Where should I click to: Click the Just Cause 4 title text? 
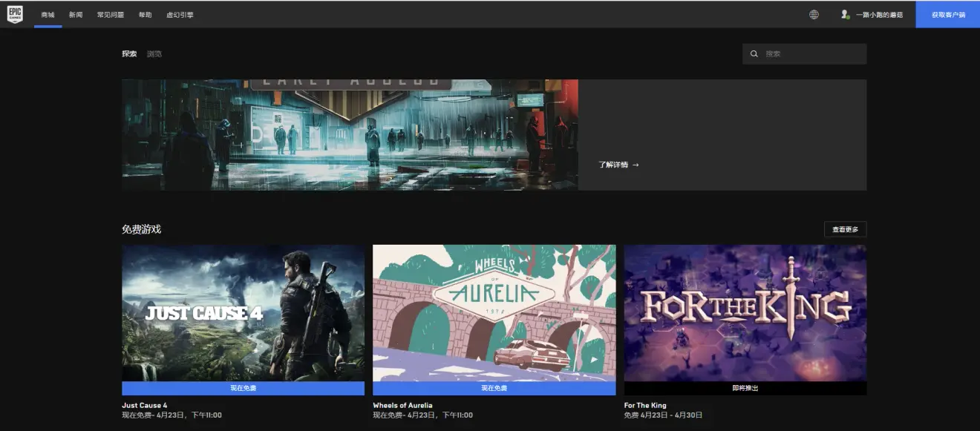[145, 406]
